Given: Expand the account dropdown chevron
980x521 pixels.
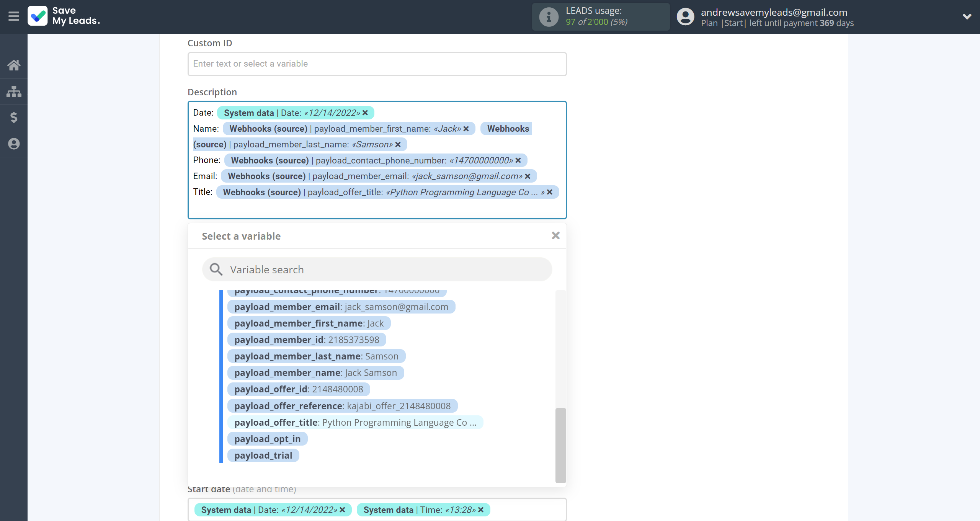Looking at the screenshot, I should (967, 16).
